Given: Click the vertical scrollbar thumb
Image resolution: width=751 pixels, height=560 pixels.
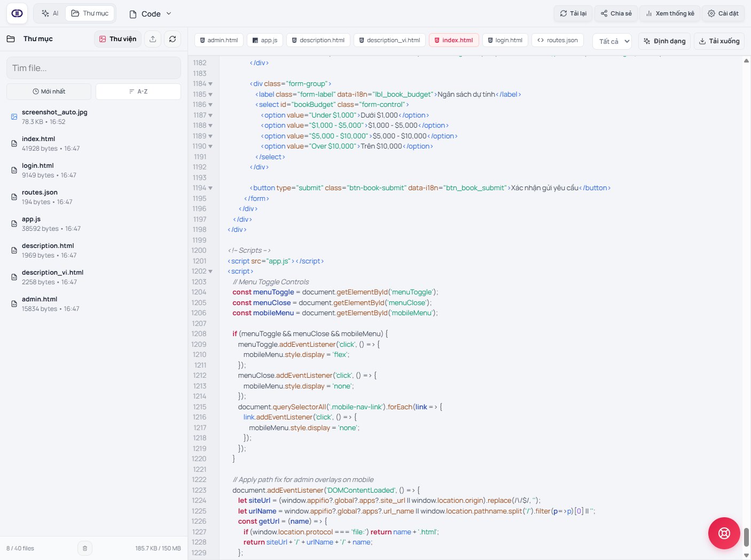Looking at the screenshot, I should click(746, 537).
